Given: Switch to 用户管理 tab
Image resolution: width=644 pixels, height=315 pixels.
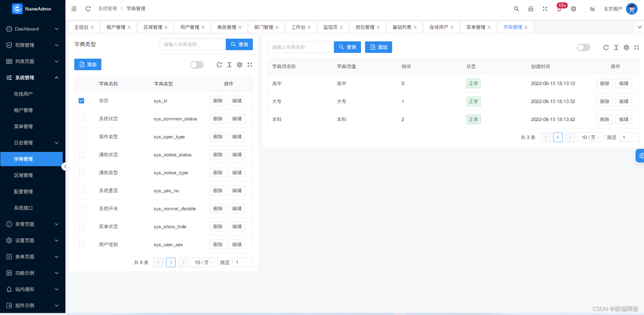Looking at the screenshot, I should tap(190, 27).
